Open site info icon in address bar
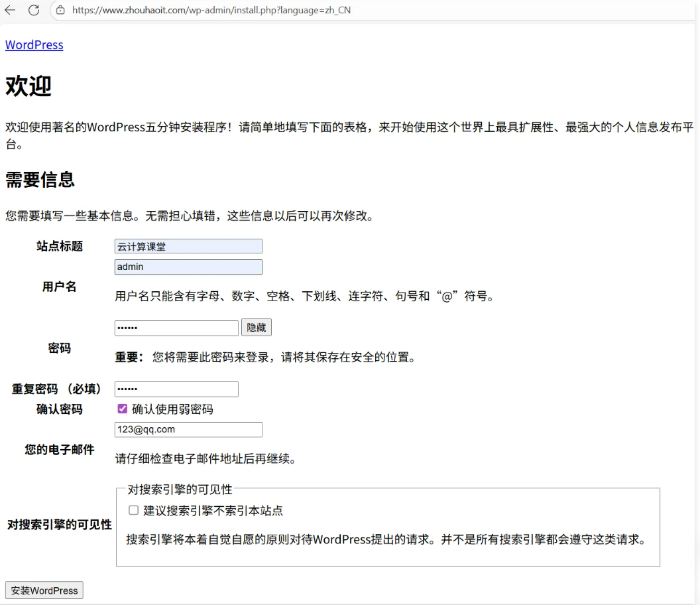Screen dimensions: 700x605 point(60,10)
